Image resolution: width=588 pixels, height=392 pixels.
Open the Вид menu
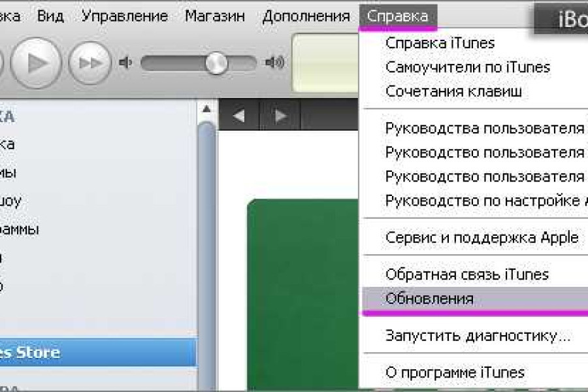(x=50, y=16)
